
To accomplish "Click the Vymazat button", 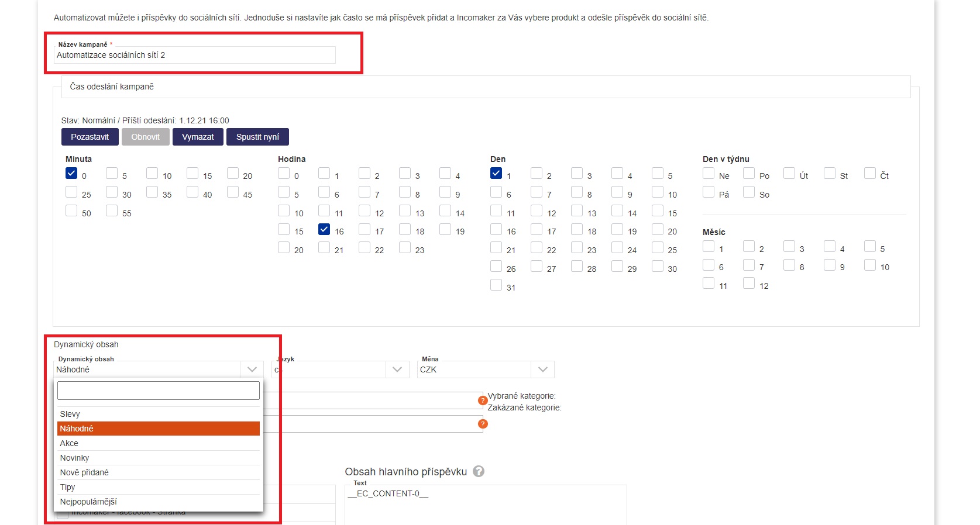I will [198, 137].
